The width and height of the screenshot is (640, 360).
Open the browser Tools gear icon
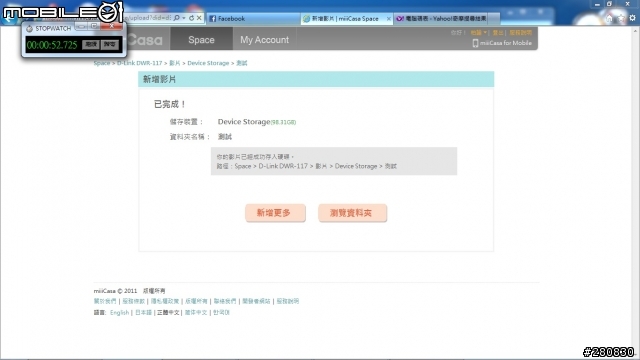(x=632, y=18)
